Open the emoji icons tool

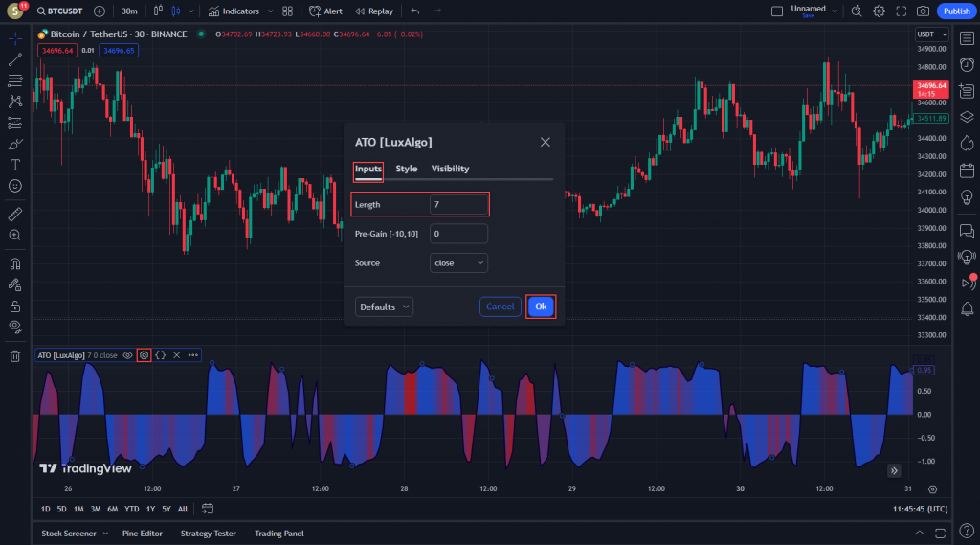tap(15, 186)
